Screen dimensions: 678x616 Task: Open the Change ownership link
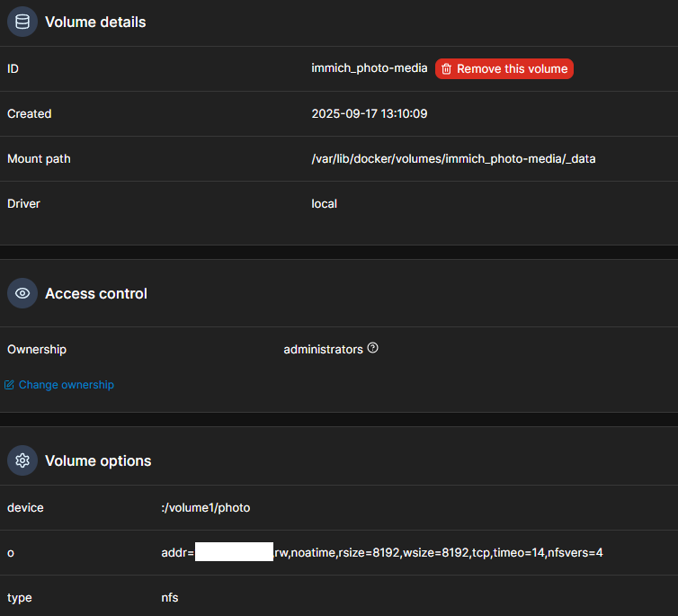tap(66, 385)
